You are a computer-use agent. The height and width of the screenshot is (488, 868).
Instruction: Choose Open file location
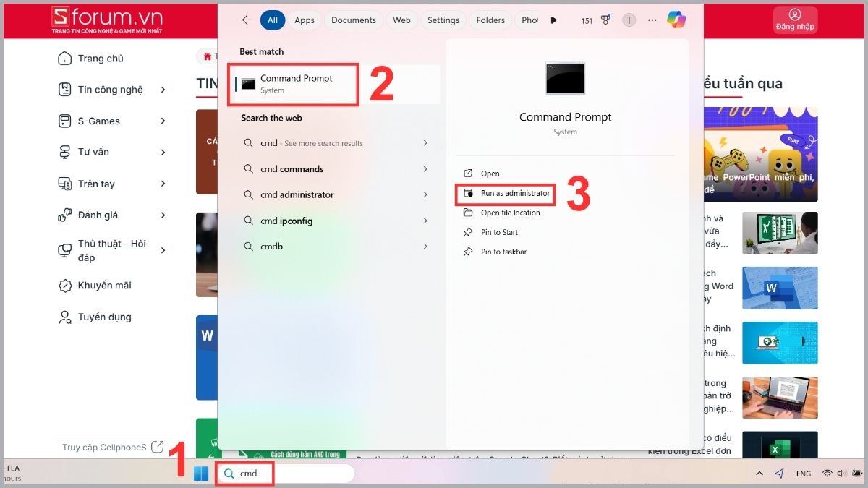click(501, 213)
